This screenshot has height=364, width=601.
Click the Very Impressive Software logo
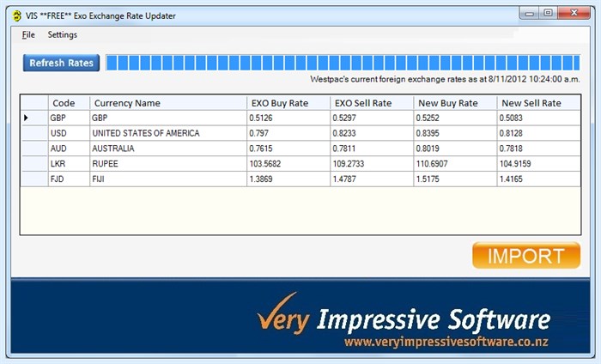[404, 319]
